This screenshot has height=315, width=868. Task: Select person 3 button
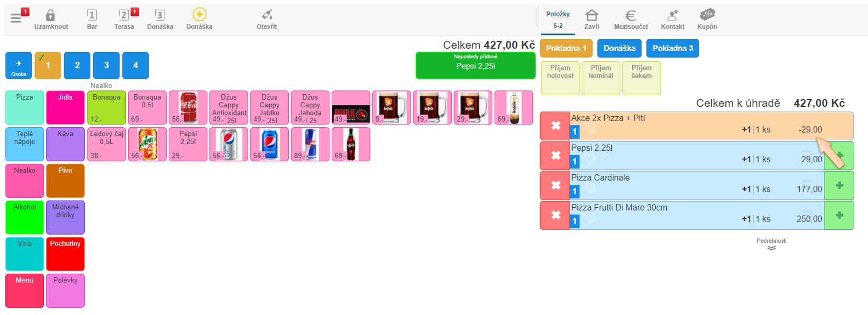tap(106, 65)
